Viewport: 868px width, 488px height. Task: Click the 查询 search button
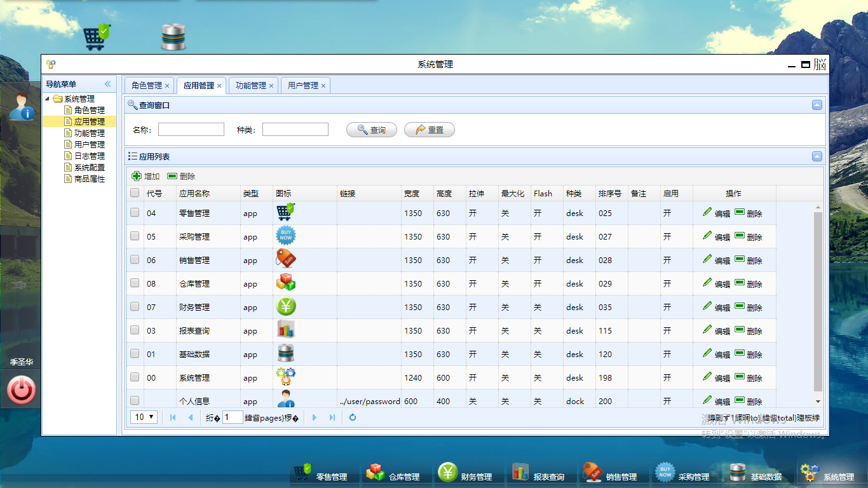[372, 130]
